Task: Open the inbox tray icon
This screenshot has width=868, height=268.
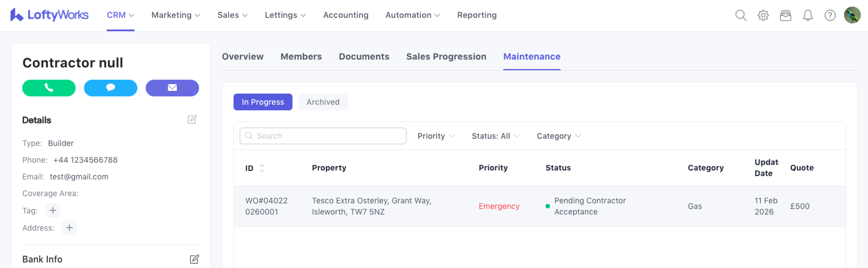Action: [785, 15]
